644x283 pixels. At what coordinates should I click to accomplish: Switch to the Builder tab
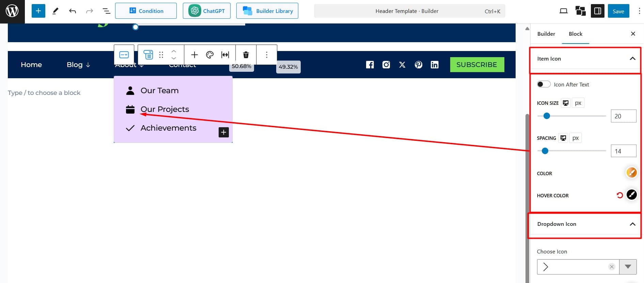546,34
